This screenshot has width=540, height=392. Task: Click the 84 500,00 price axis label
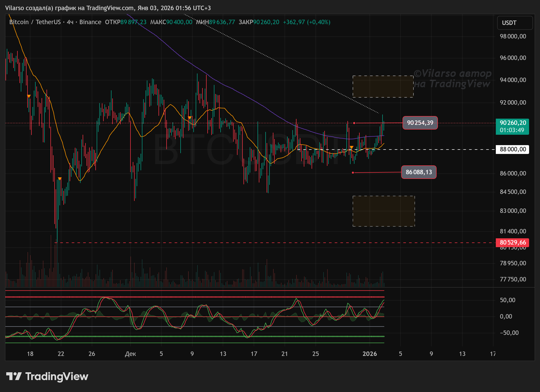coord(513,192)
